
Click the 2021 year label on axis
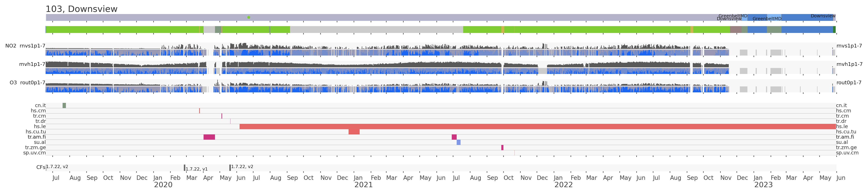click(363, 185)
